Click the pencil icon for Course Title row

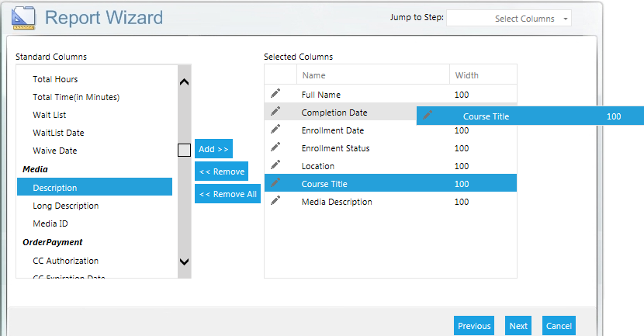(275, 183)
